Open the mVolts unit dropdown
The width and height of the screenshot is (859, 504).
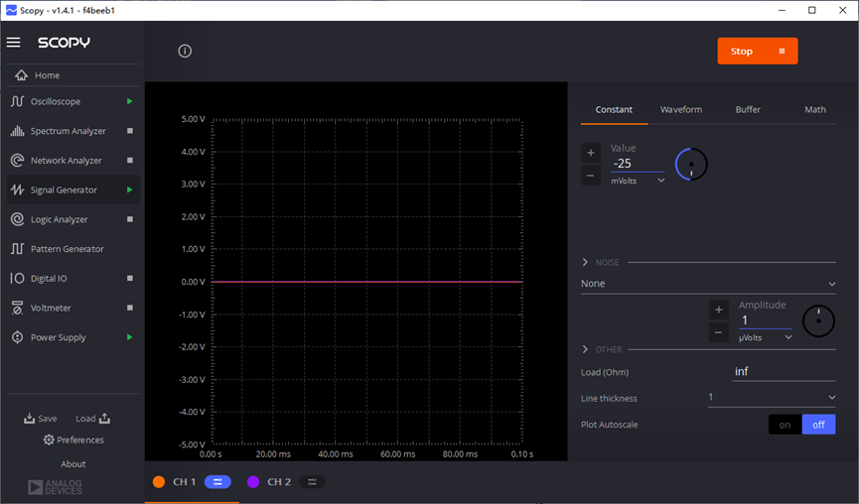click(x=638, y=181)
